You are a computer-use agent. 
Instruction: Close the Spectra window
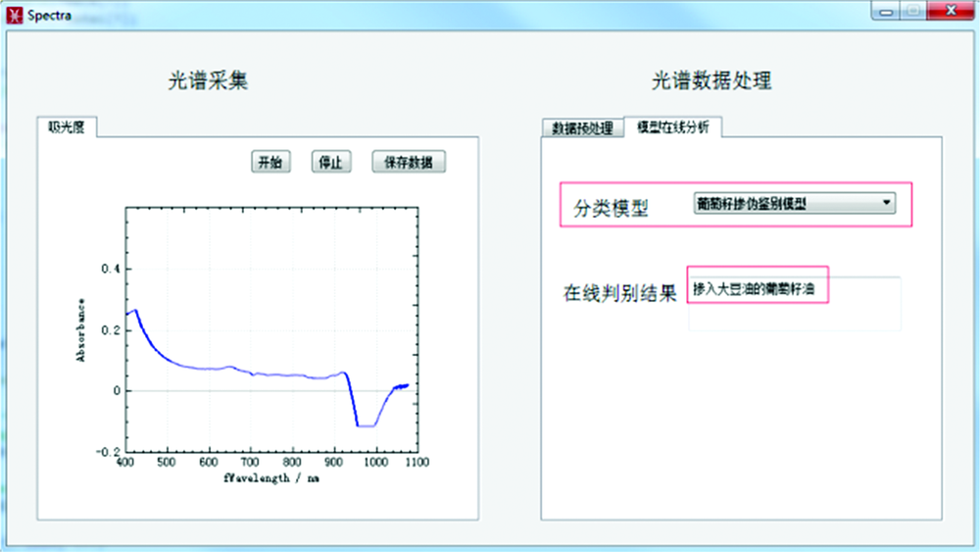point(951,11)
